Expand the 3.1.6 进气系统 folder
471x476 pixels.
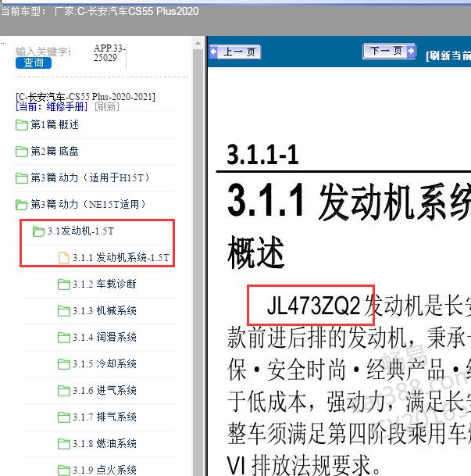105,390
